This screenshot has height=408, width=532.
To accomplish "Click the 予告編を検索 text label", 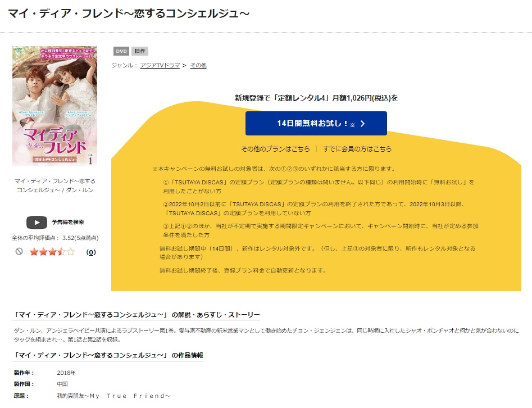I will pyautogui.click(x=68, y=222).
